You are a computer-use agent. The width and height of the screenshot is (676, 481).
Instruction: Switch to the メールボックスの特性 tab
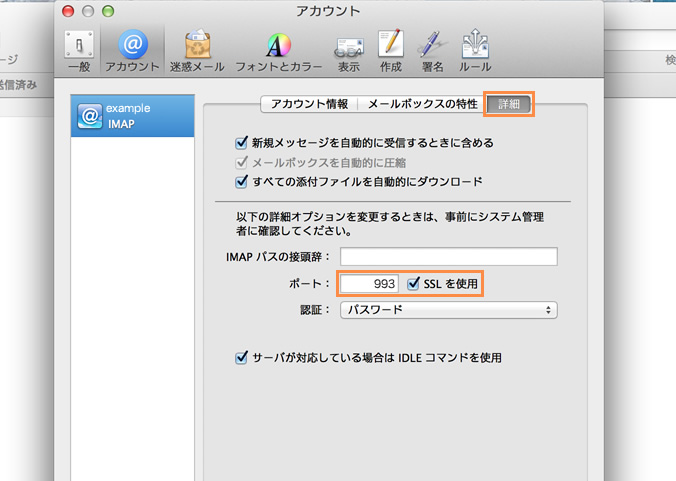pos(422,104)
